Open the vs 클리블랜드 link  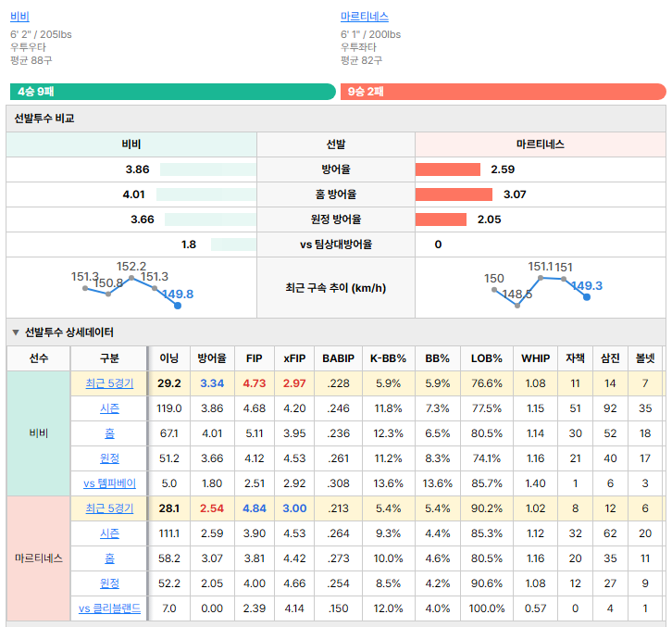pos(109,608)
